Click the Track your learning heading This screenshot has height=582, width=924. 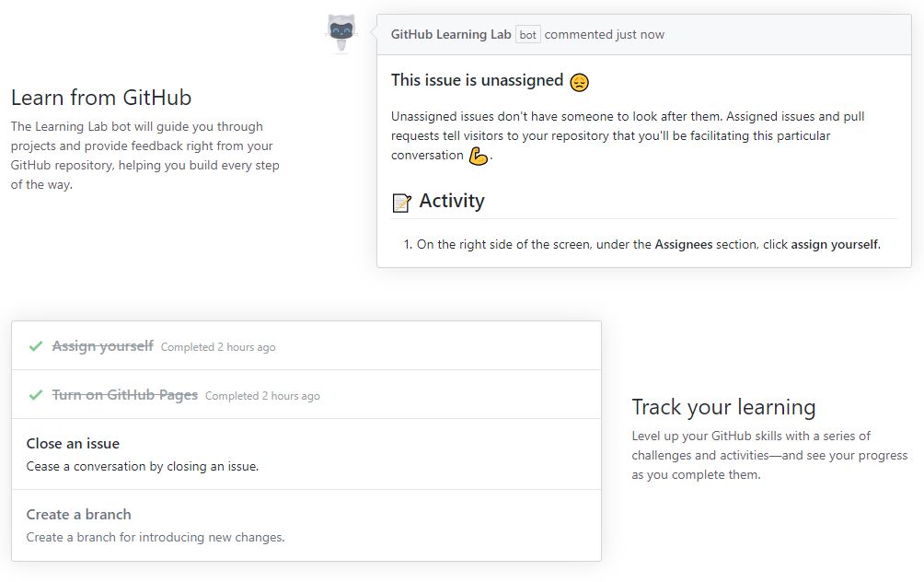(723, 407)
